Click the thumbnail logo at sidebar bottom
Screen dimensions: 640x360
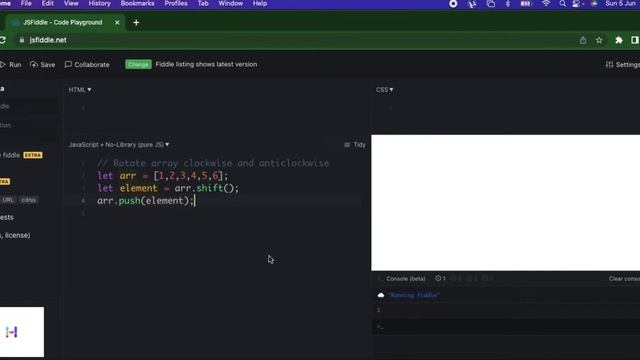pyautogui.click(x=11, y=332)
